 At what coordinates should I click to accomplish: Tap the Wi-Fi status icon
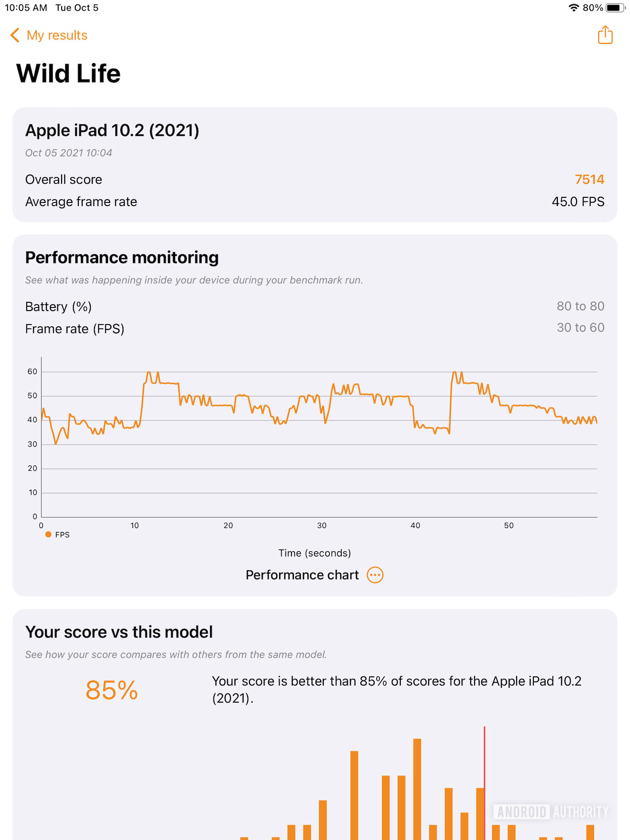[x=573, y=8]
